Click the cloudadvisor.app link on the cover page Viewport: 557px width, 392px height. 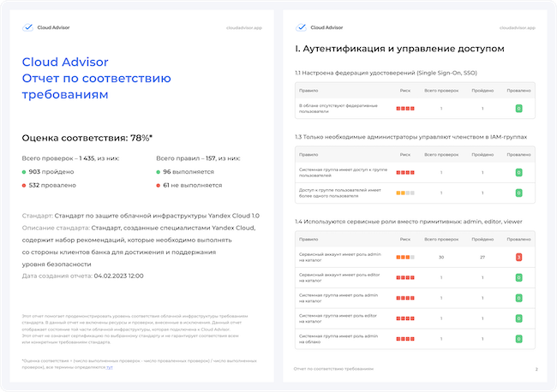point(243,27)
